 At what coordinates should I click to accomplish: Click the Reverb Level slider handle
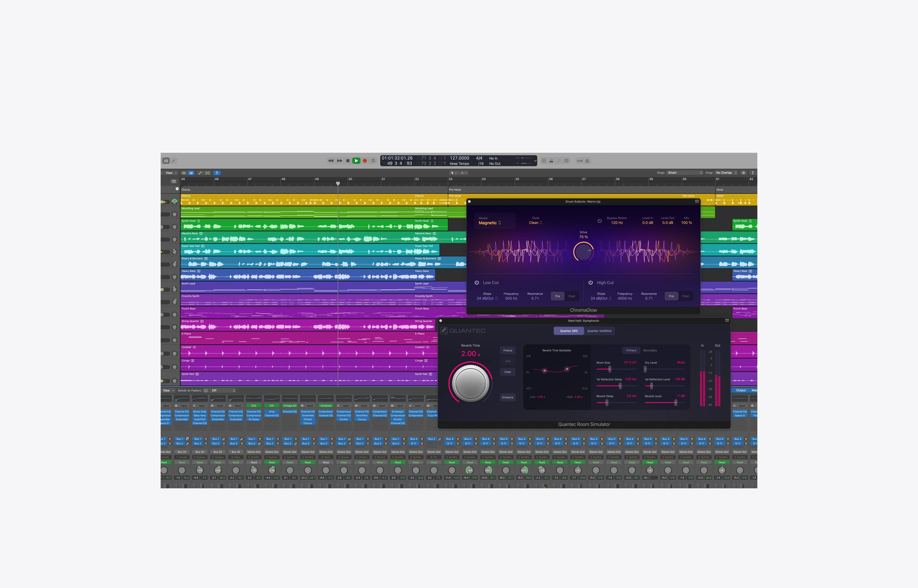[676, 403]
